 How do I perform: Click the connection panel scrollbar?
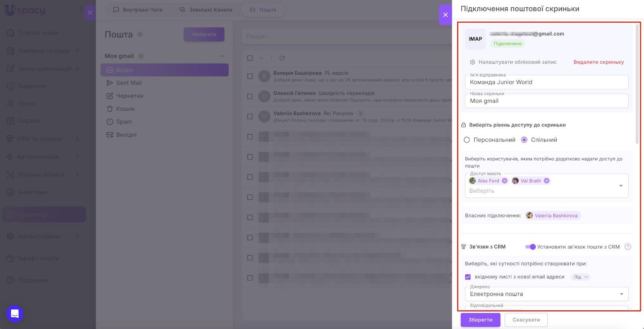click(x=637, y=85)
